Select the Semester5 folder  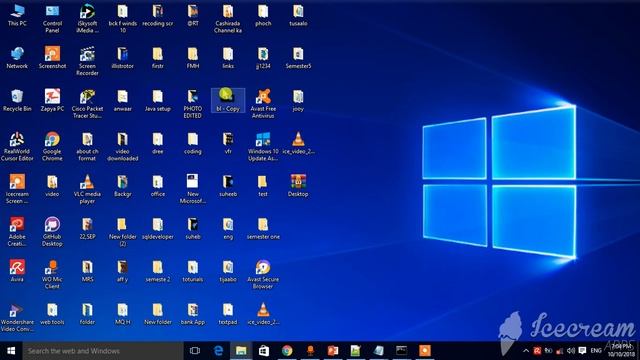click(298, 58)
